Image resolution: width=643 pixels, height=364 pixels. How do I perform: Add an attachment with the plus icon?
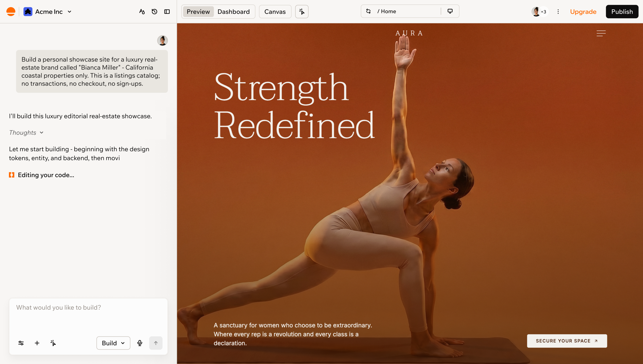tap(37, 343)
